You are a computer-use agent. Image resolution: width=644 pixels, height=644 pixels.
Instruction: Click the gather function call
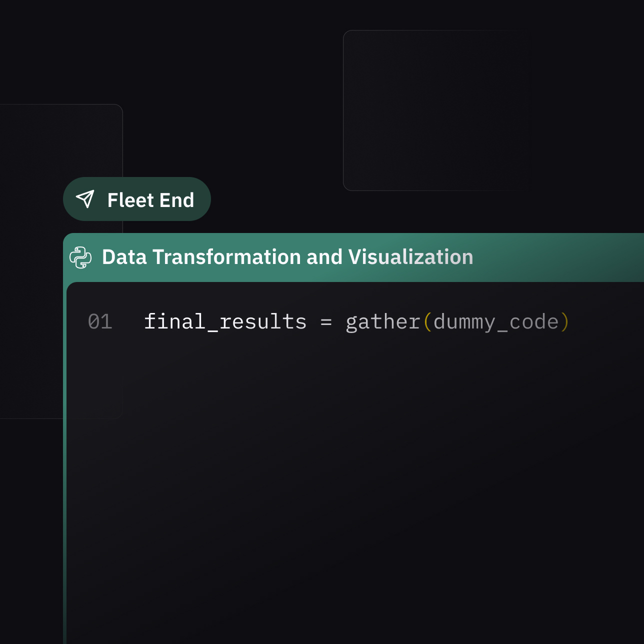click(383, 322)
